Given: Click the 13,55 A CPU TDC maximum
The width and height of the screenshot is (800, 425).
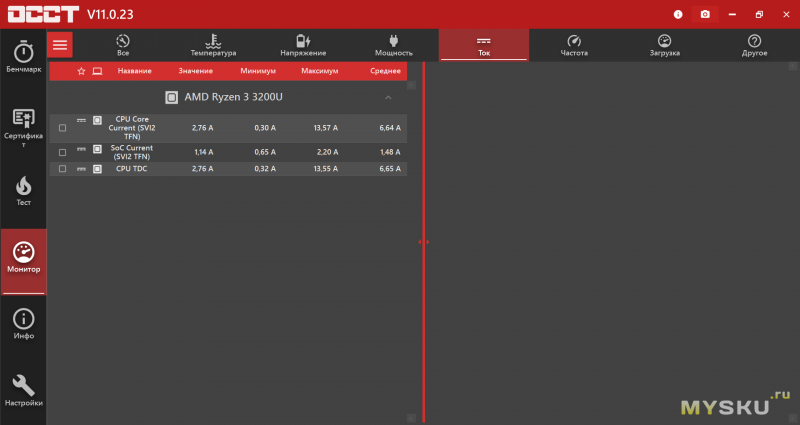Looking at the screenshot, I should 326,168.
